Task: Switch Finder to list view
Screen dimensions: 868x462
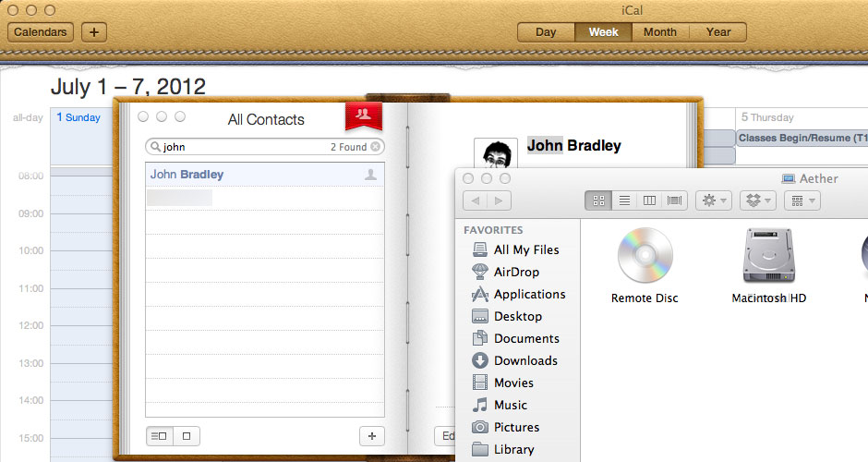Action: pyautogui.click(x=624, y=201)
